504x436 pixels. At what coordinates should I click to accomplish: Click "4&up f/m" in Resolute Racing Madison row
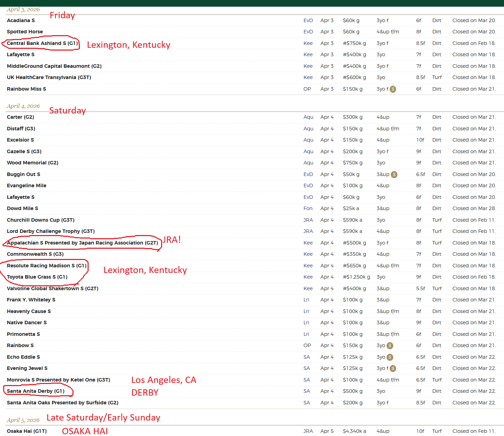coord(388,266)
